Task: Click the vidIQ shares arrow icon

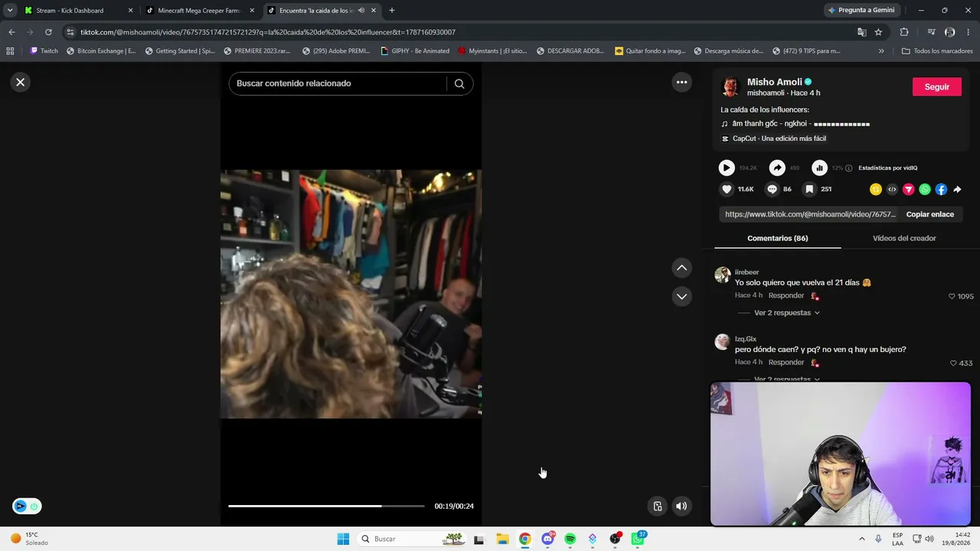Action: 777,168
